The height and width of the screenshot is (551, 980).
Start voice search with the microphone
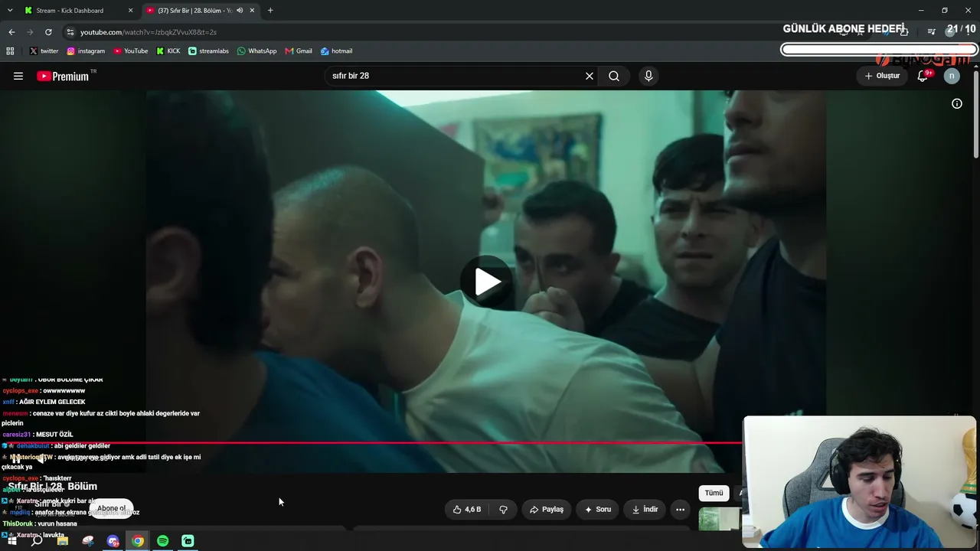(x=648, y=76)
